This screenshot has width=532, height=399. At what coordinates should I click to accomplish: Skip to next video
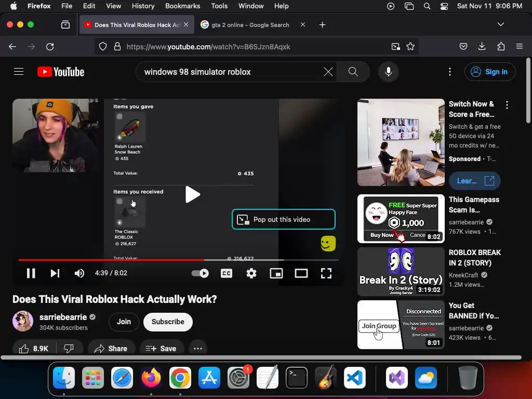click(55, 273)
